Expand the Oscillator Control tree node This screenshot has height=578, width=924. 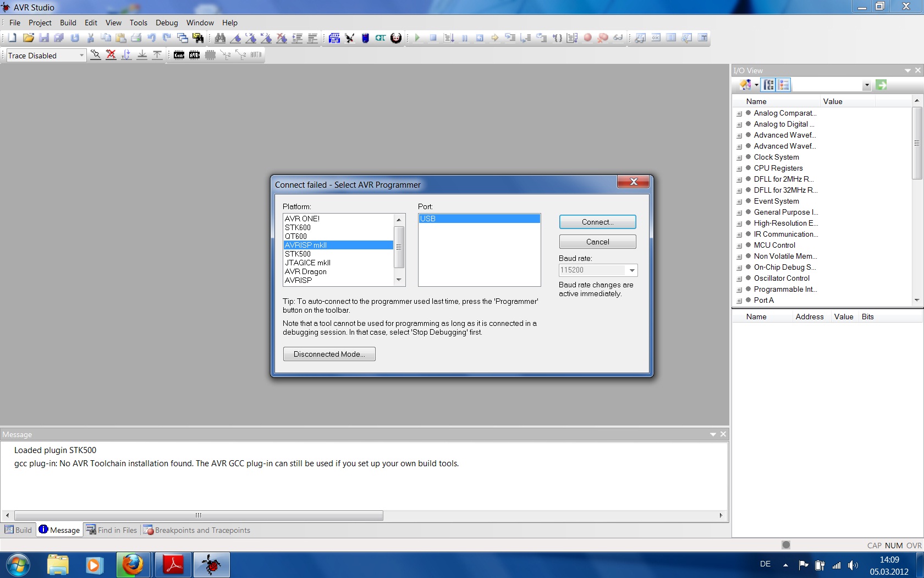(x=739, y=279)
